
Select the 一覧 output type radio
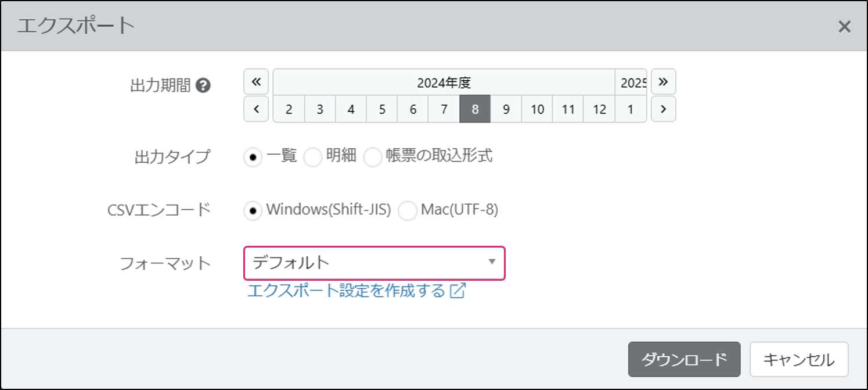tap(253, 157)
